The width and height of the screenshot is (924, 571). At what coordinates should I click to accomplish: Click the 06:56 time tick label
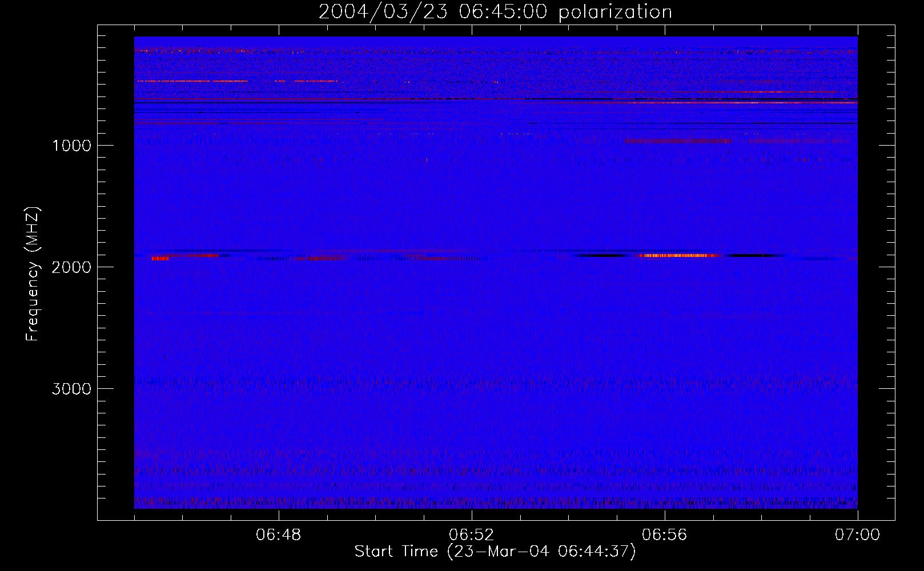[x=665, y=535]
